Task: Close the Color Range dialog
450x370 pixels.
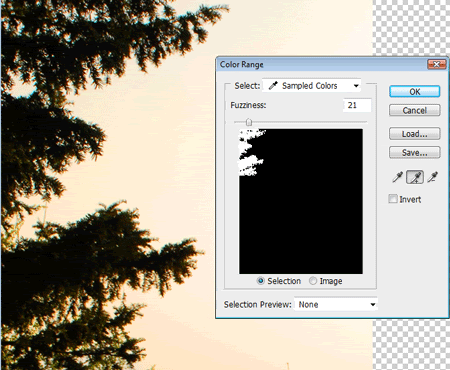Action: pos(436,64)
